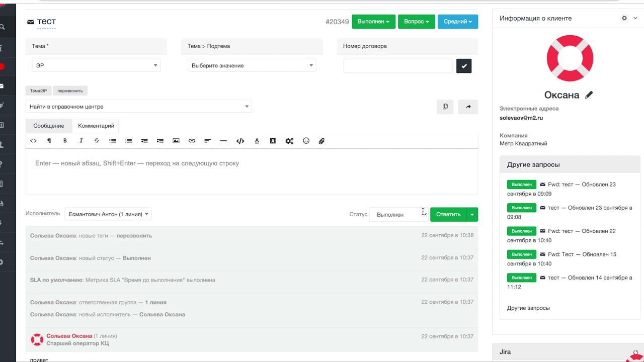Insert a code block
The height and width of the screenshot is (362, 644).
coord(240,141)
